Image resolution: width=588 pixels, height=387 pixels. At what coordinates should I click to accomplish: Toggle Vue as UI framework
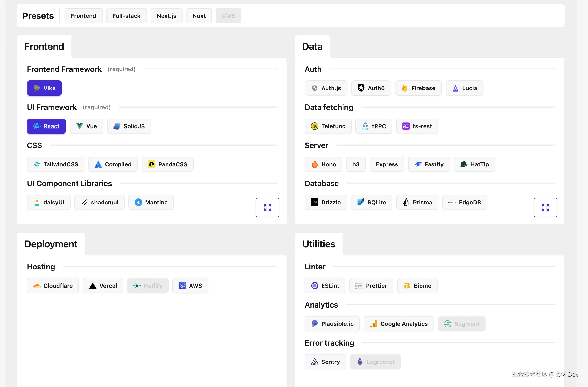click(x=86, y=126)
